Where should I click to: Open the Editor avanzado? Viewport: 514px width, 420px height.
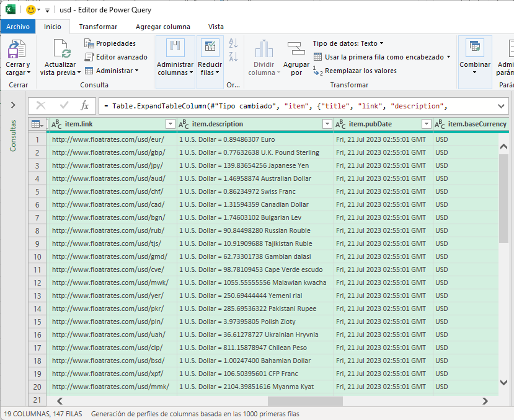[x=116, y=57]
